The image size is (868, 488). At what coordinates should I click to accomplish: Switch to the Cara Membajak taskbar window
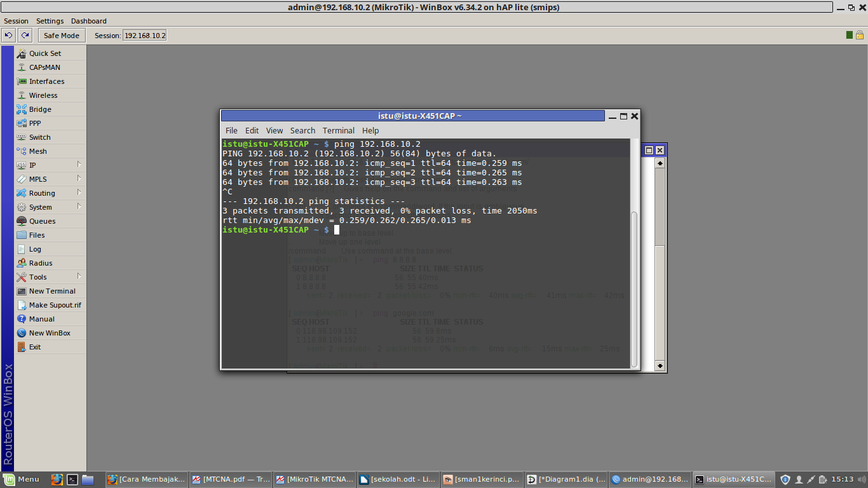coord(146,479)
